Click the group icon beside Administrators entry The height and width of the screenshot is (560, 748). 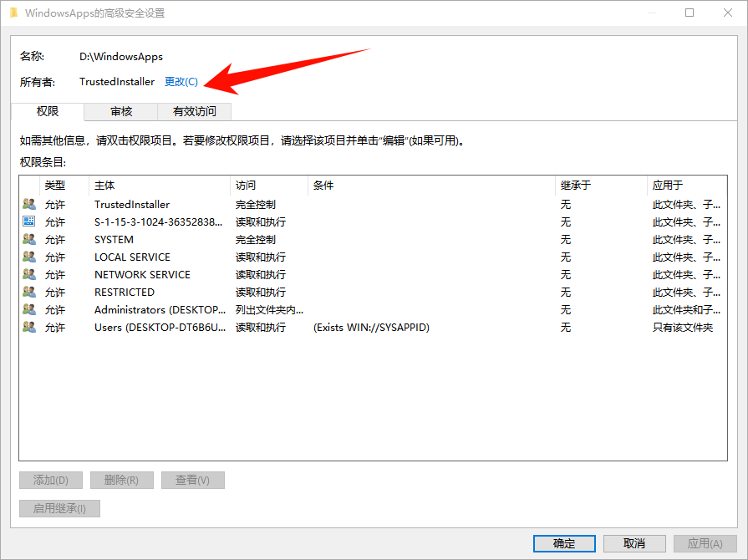29,309
